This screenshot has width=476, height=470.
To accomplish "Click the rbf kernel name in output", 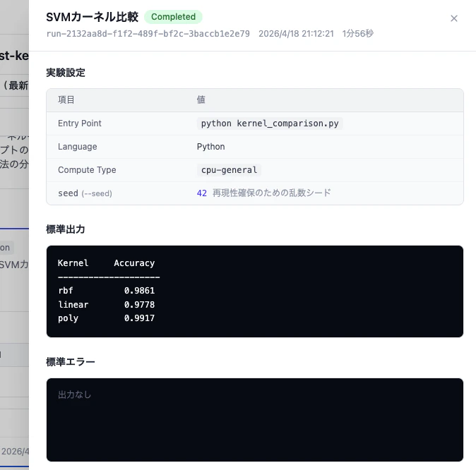I will (x=66, y=291).
